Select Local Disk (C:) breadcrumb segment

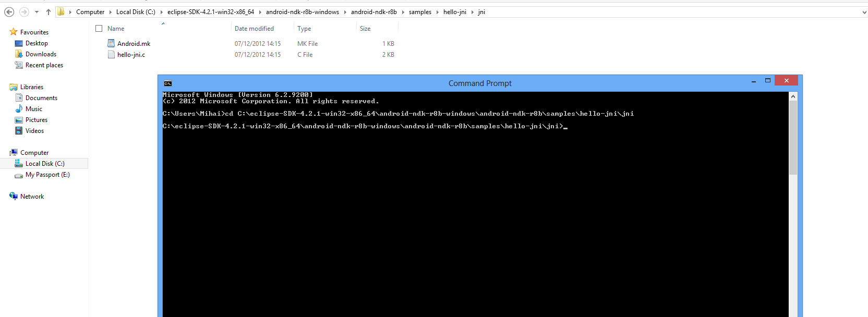[x=136, y=11]
